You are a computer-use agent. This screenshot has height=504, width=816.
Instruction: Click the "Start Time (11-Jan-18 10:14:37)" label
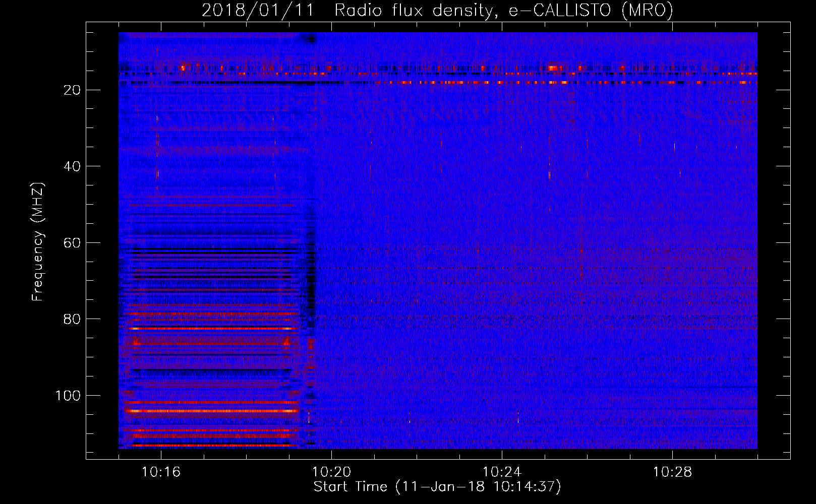pyautogui.click(x=437, y=487)
